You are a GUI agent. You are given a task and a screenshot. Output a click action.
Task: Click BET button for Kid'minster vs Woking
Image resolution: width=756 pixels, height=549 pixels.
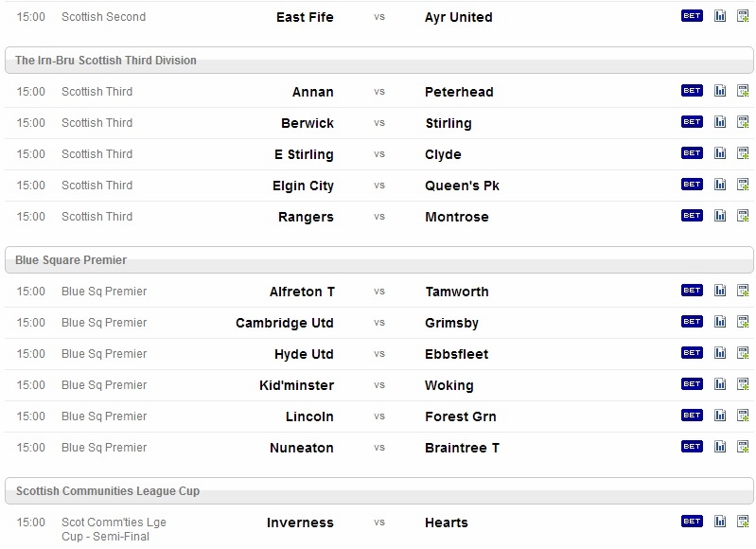[x=692, y=384]
